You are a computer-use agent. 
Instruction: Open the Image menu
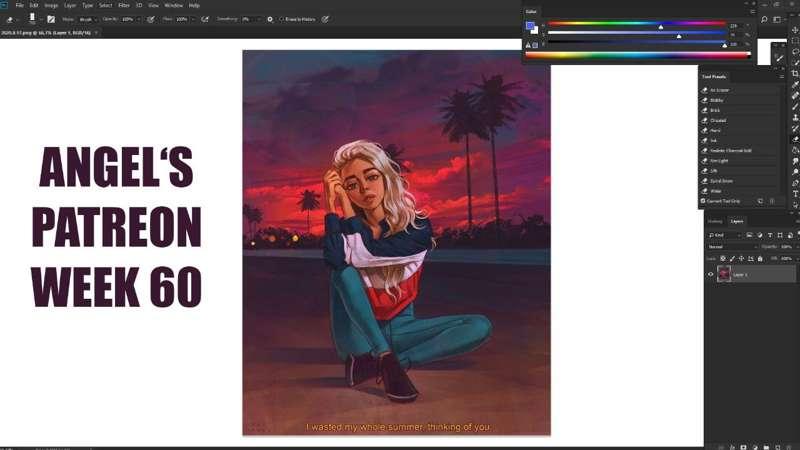click(51, 5)
